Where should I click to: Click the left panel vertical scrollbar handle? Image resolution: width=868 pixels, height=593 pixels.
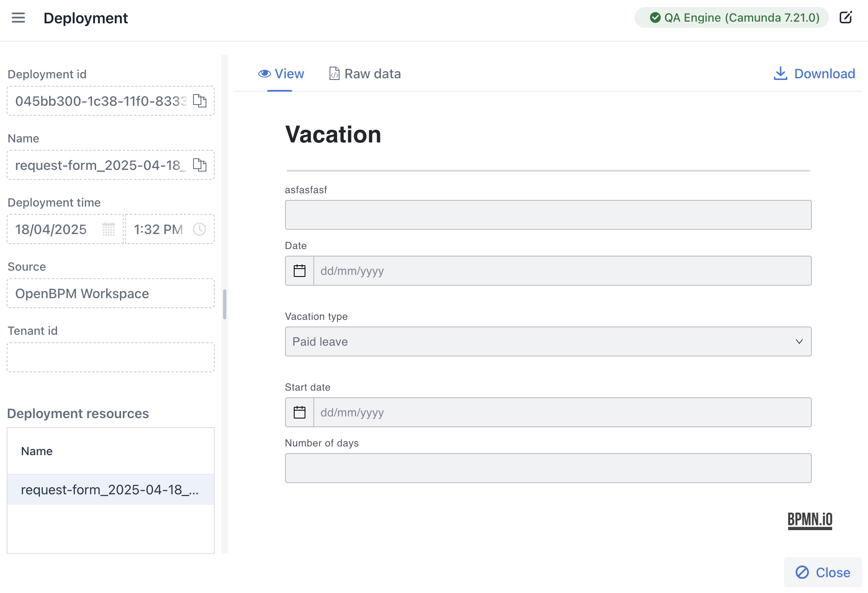click(x=225, y=304)
